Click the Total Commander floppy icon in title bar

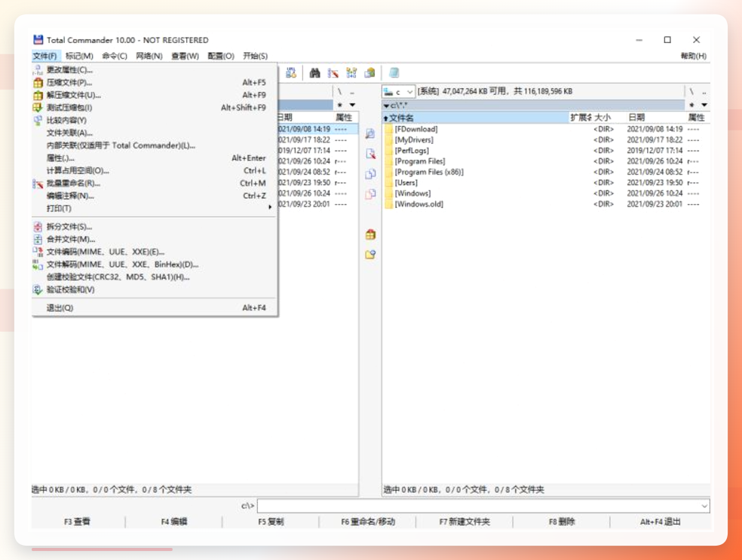pyautogui.click(x=38, y=40)
